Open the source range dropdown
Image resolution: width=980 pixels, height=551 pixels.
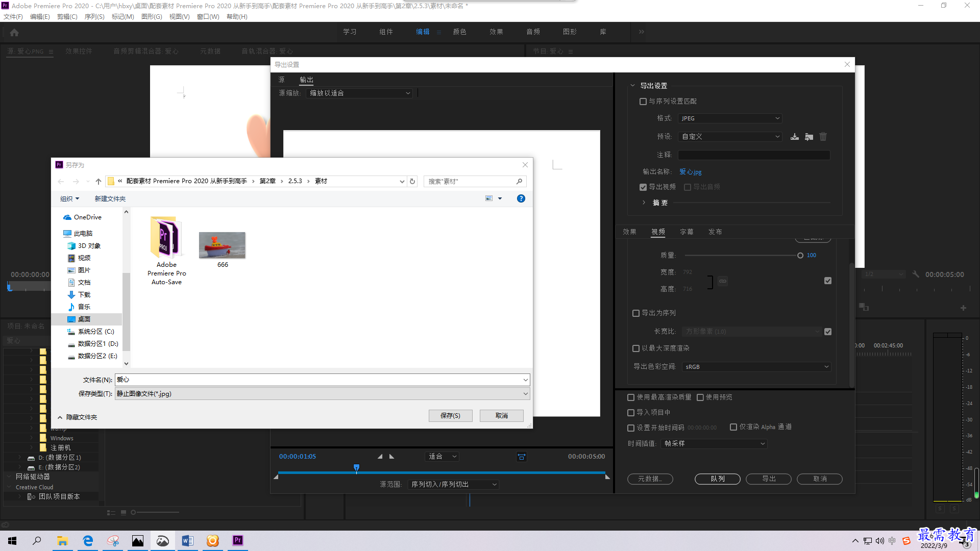click(x=454, y=485)
